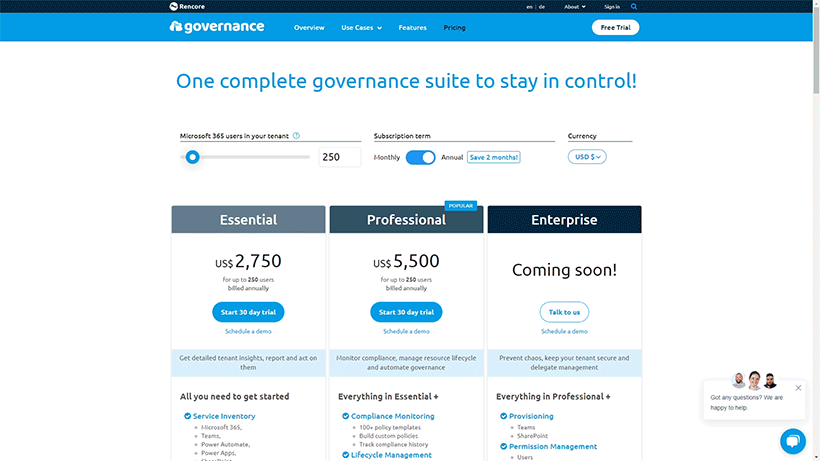
Task: Close the chat help popup
Action: pos(798,388)
